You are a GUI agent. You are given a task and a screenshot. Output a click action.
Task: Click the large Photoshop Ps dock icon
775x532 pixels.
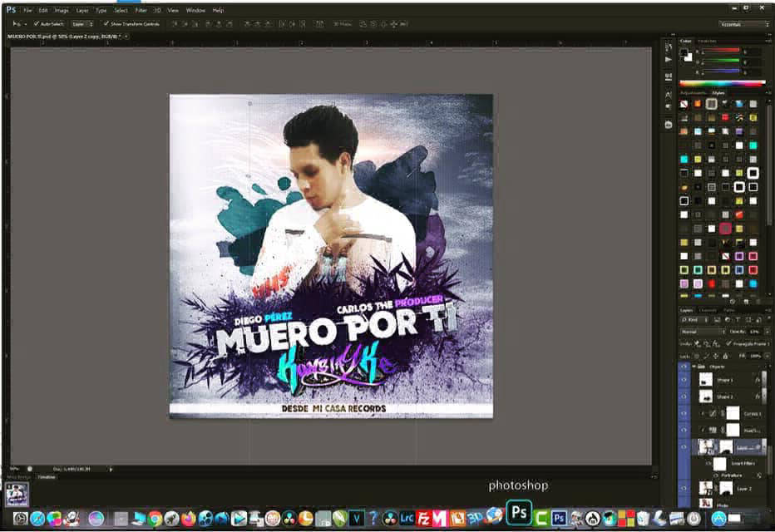519,513
